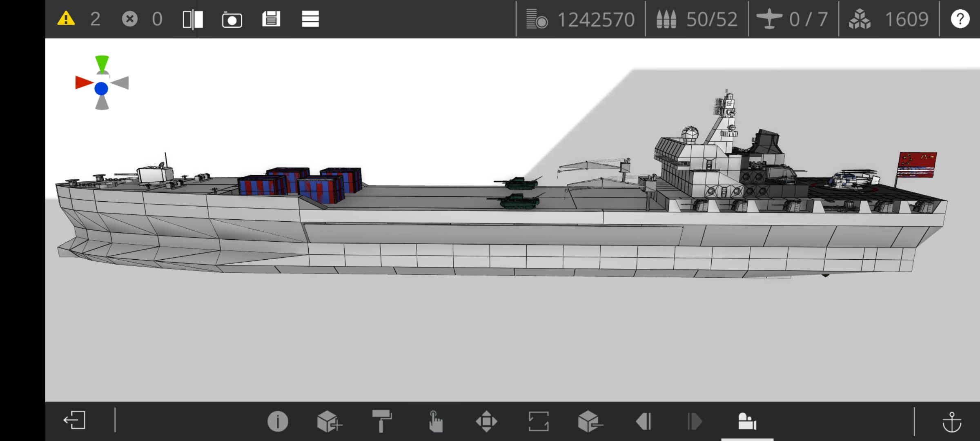
Task: Open the part info tool
Action: click(278, 421)
